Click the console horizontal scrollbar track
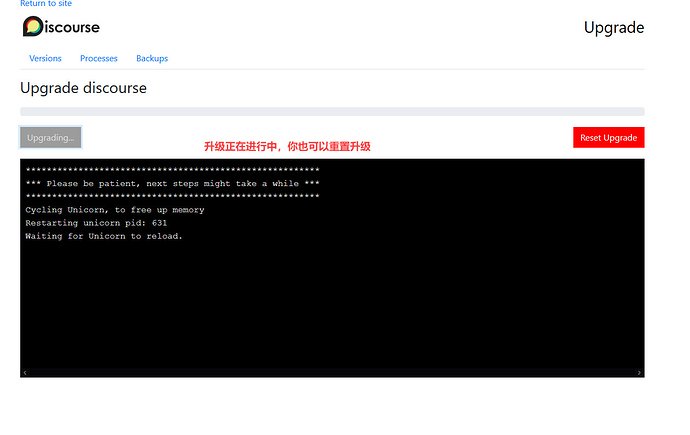690x435 pixels. click(x=332, y=373)
